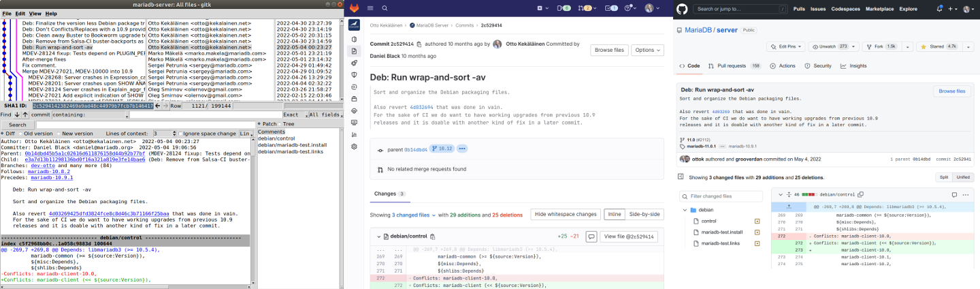
Task: Toggle the Ignore space change checkbox
Action: coord(206,134)
